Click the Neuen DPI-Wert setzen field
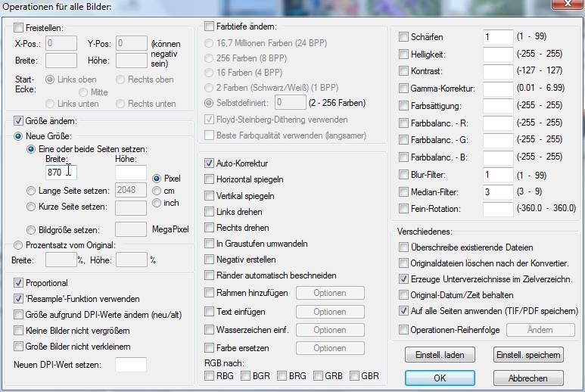Viewport: 585px width, 392px height. [131, 365]
